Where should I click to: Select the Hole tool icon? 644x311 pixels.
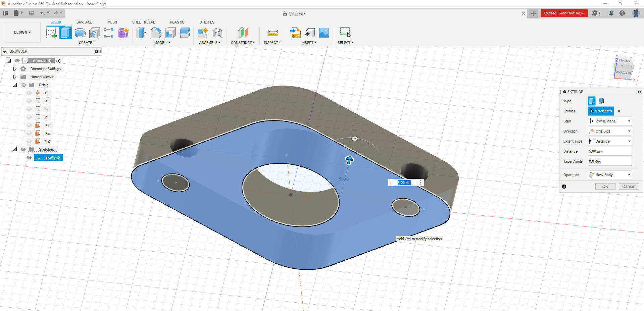click(95, 33)
